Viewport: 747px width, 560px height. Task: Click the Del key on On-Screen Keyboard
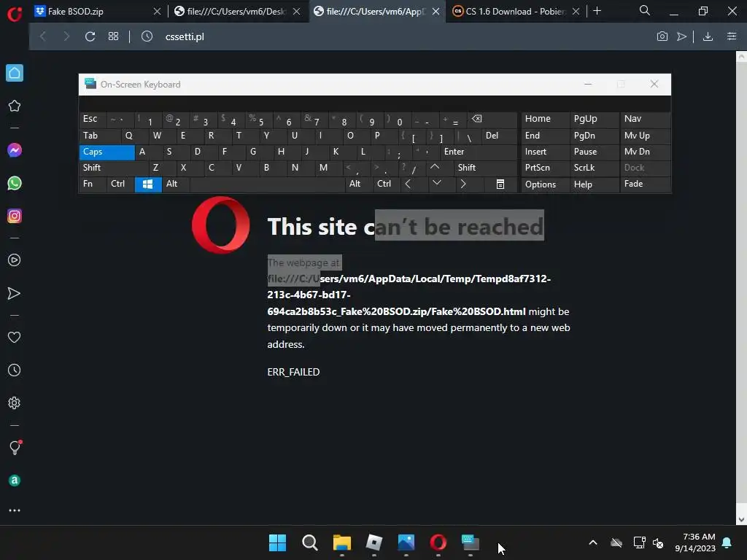(x=499, y=136)
